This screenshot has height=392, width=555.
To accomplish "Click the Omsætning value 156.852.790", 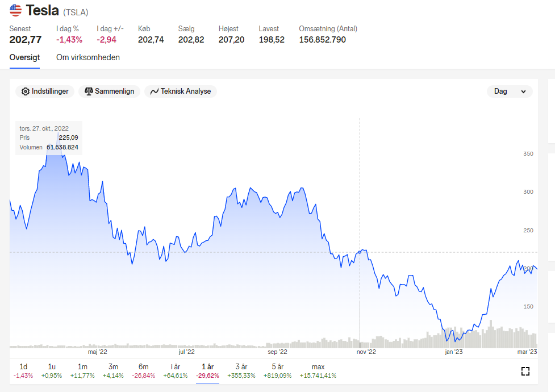I will 323,40.
